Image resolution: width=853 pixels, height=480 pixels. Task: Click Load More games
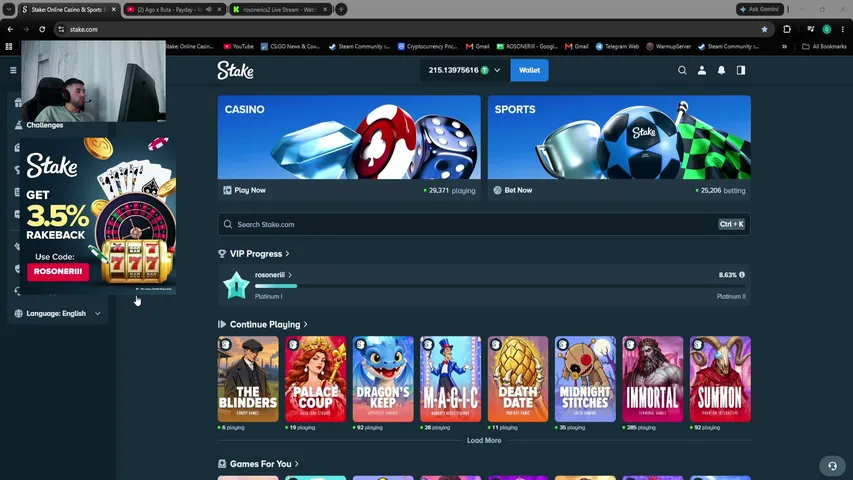[x=484, y=440]
